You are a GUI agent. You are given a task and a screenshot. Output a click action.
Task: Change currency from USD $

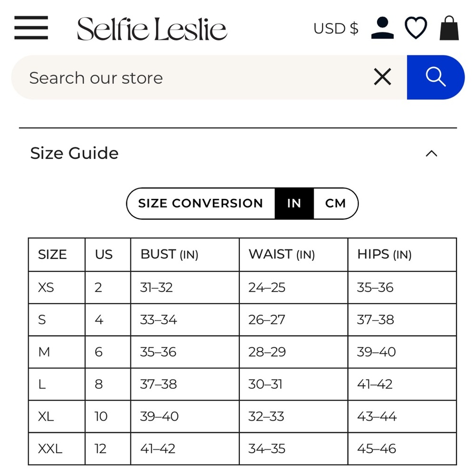click(336, 29)
